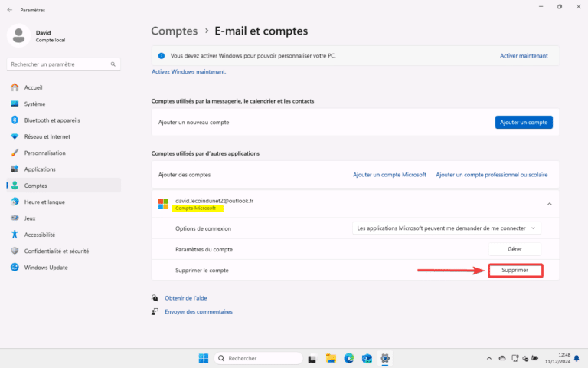Open File Explorer from the taskbar

tap(331, 358)
